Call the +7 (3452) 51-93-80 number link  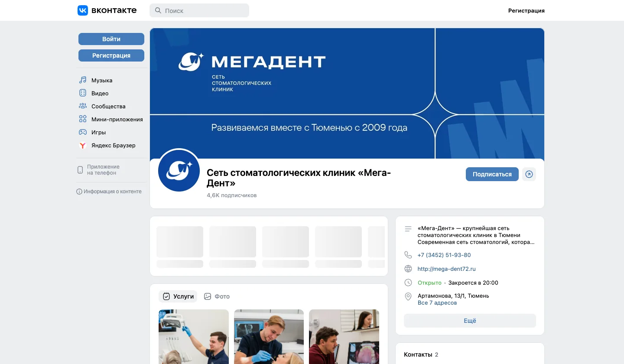tap(444, 255)
